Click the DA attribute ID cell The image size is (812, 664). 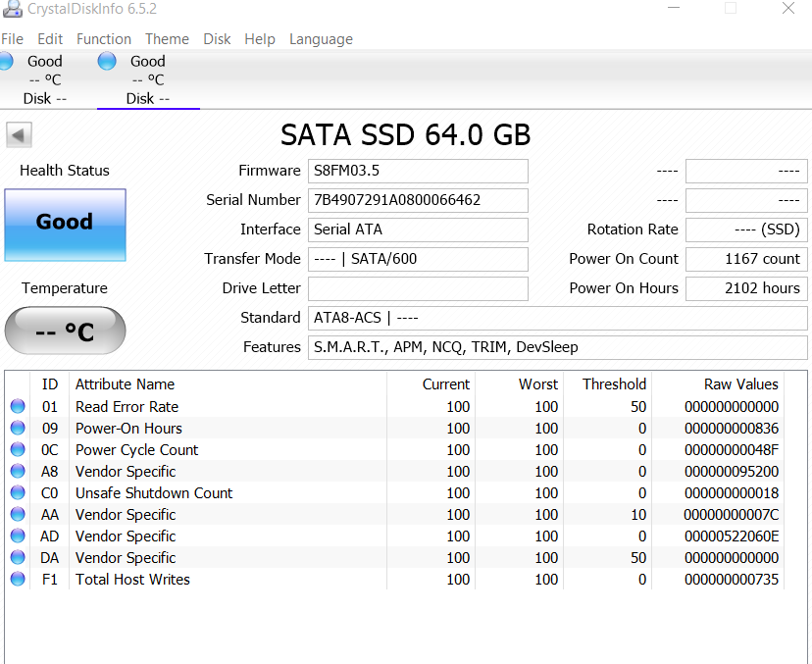(x=50, y=558)
